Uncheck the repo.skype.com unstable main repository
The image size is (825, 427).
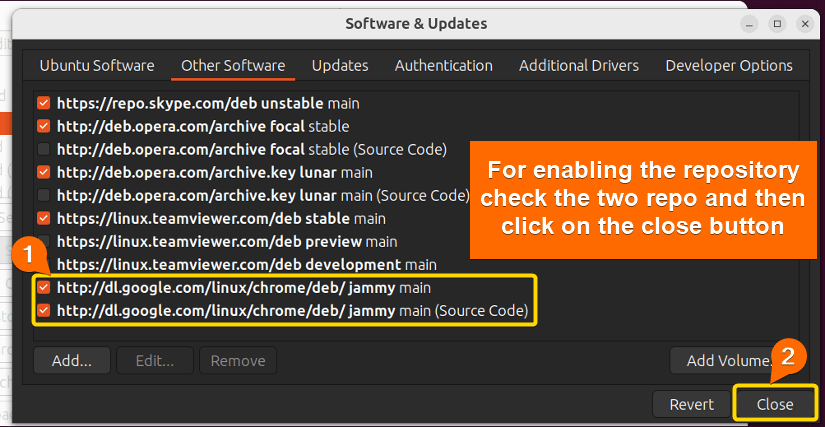point(44,103)
